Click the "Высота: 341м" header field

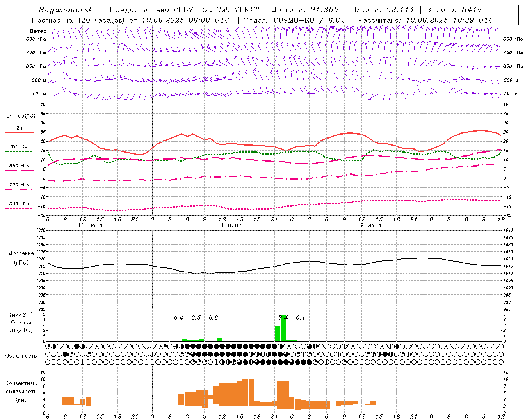(x=454, y=10)
